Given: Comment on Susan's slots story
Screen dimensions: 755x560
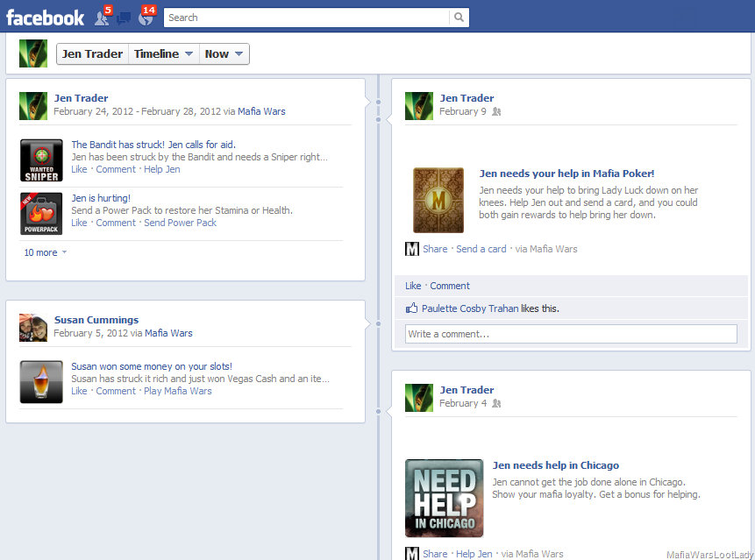Looking at the screenshot, I should (x=116, y=391).
